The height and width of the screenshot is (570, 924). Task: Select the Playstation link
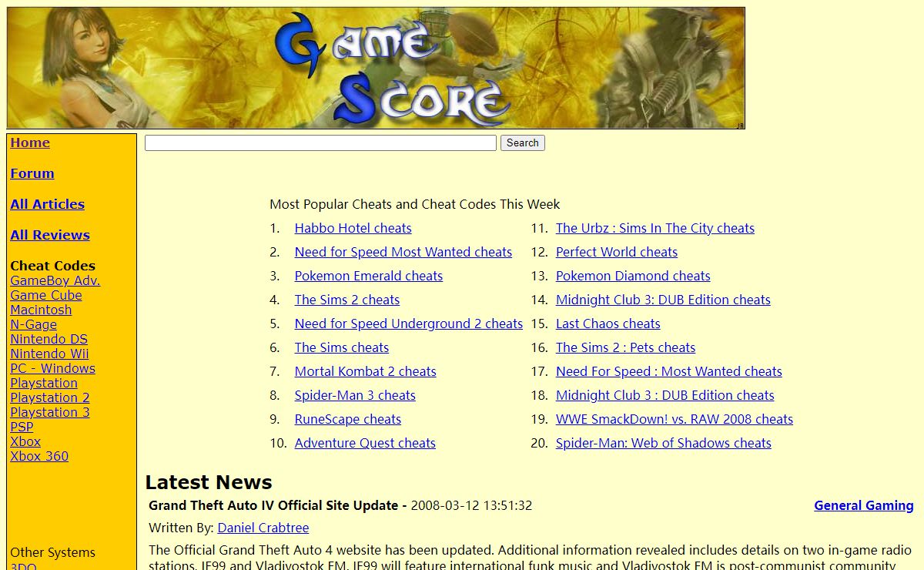pos(44,383)
